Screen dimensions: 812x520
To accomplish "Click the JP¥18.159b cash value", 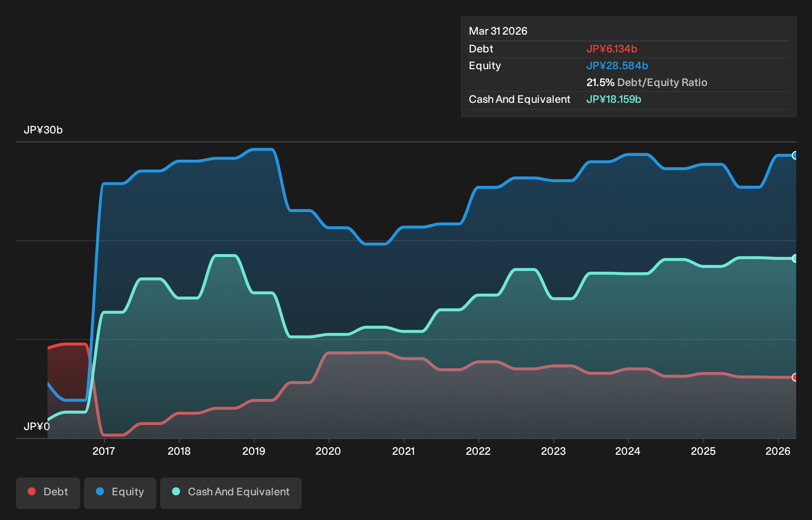I will [614, 99].
